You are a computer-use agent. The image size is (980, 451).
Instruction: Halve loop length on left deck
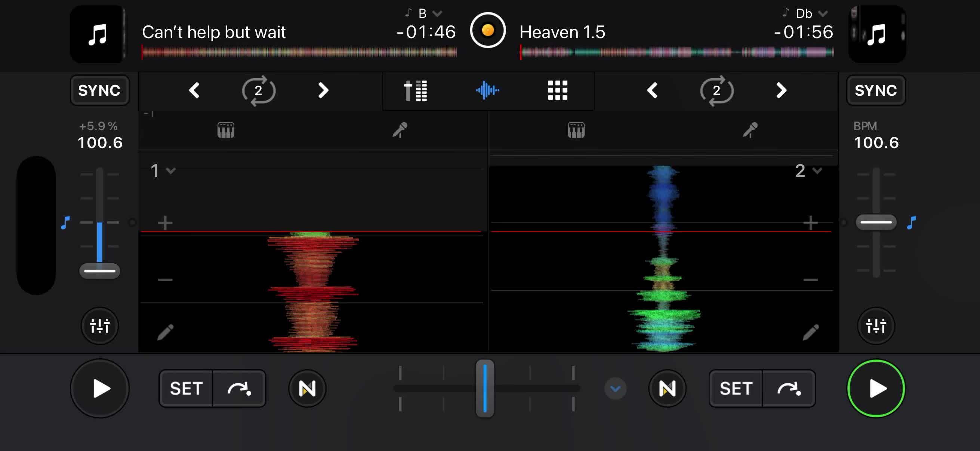point(194,90)
